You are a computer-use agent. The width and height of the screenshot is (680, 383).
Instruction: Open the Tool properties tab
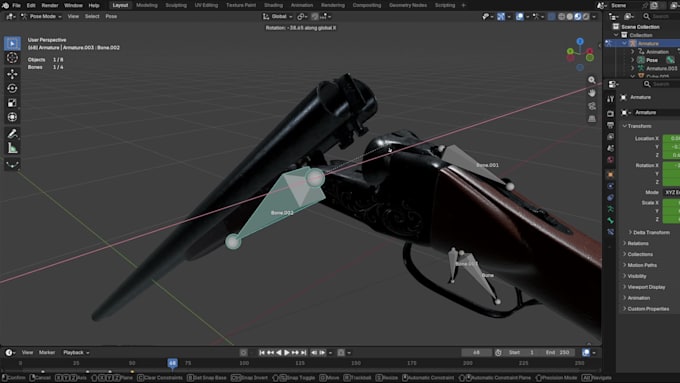coord(611,99)
